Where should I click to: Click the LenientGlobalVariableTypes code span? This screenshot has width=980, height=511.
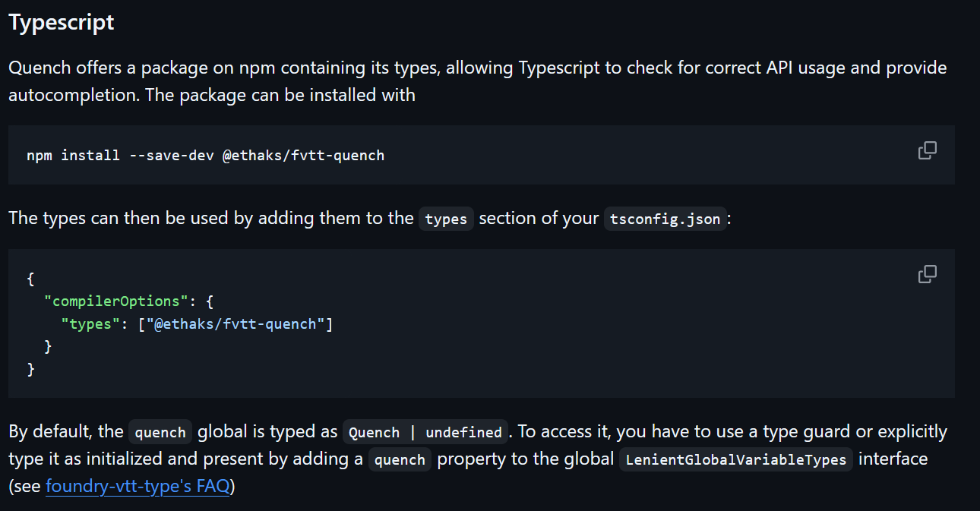736,459
